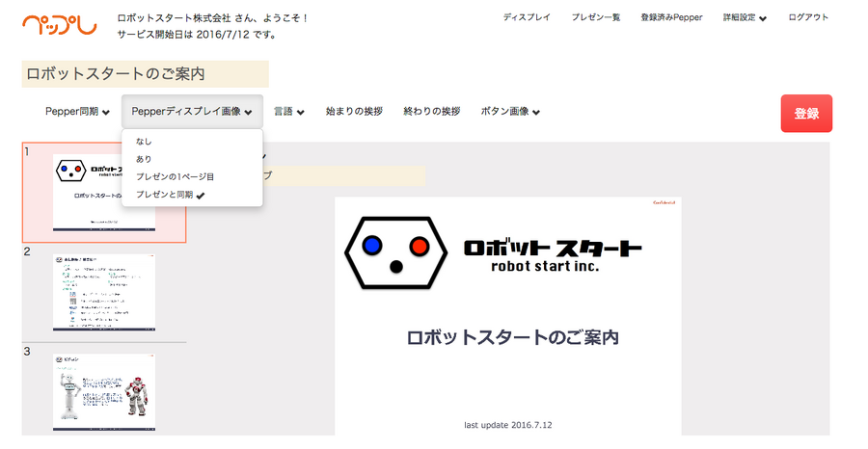This screenshot has height=449, width=868.
Task: Select slide 2 thumbnail
Action: coord(104,292)
